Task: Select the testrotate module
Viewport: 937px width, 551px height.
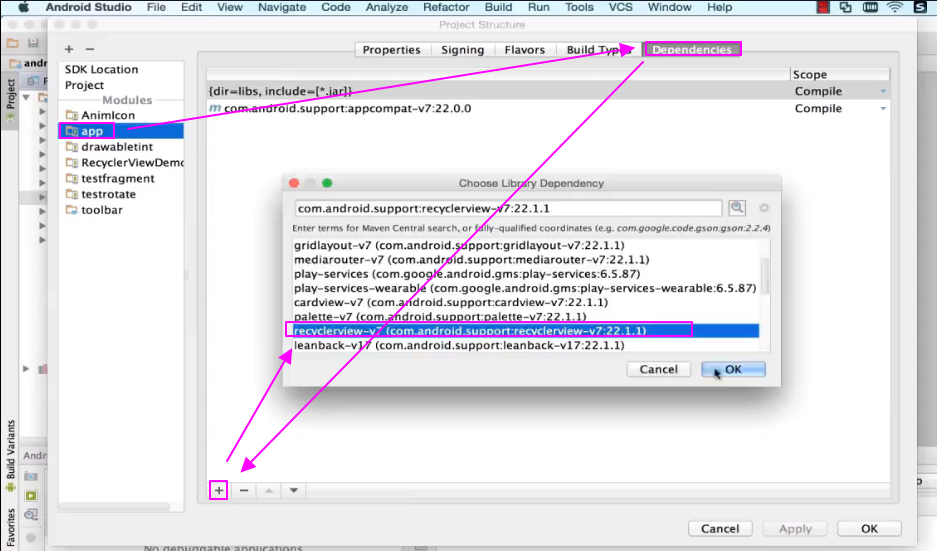Action: coord(121,194)
